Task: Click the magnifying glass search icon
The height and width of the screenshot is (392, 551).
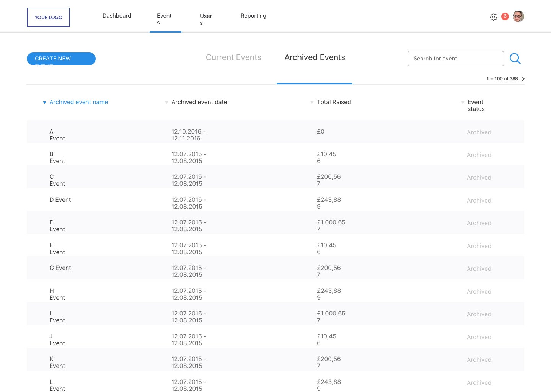Action: pos(515,59)
